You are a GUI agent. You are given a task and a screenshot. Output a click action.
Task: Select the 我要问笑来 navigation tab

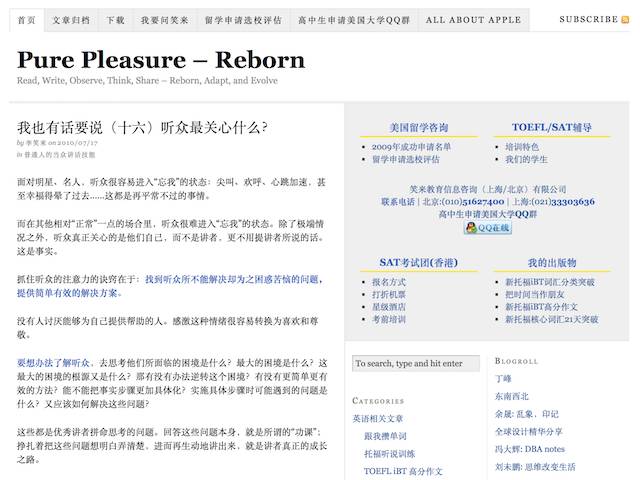[x=163, y=19]
